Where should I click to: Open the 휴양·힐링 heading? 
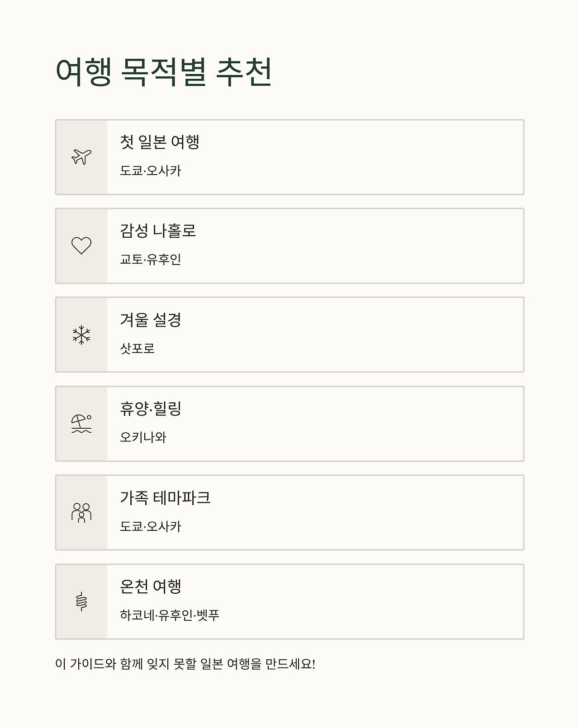(150, 408)
